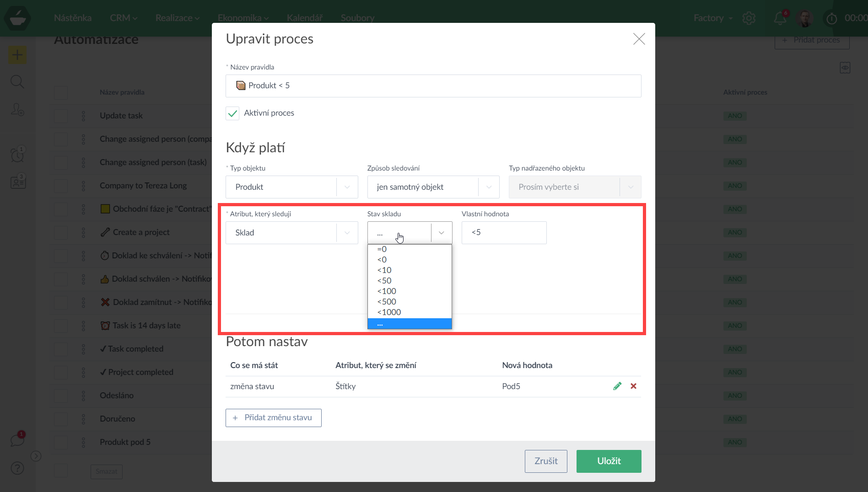The height and width of the screenshot is (492, 868).
Task: Click the Vlastní hodnota input field
Action: tap(504, 233)
